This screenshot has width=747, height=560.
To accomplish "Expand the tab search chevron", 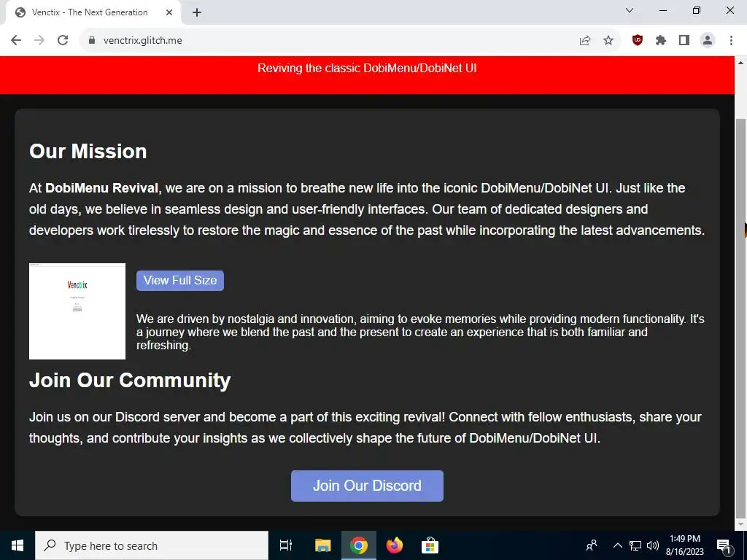I will [630, 10].
